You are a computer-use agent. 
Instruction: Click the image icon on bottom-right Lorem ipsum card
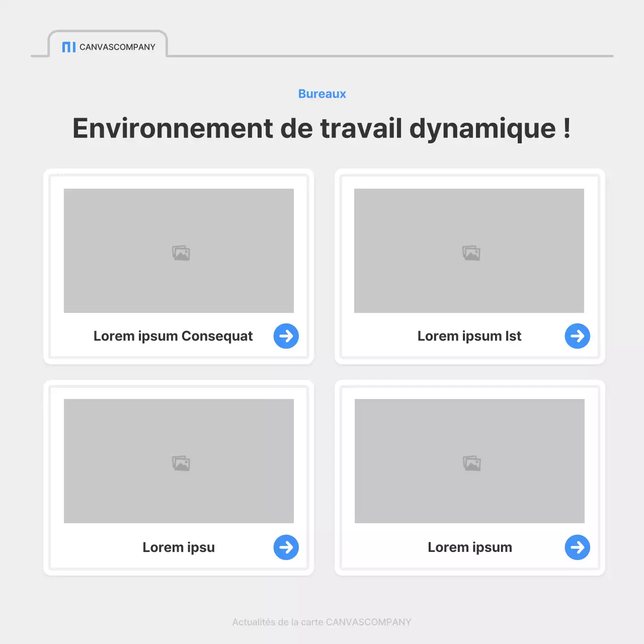click(471, 463)
